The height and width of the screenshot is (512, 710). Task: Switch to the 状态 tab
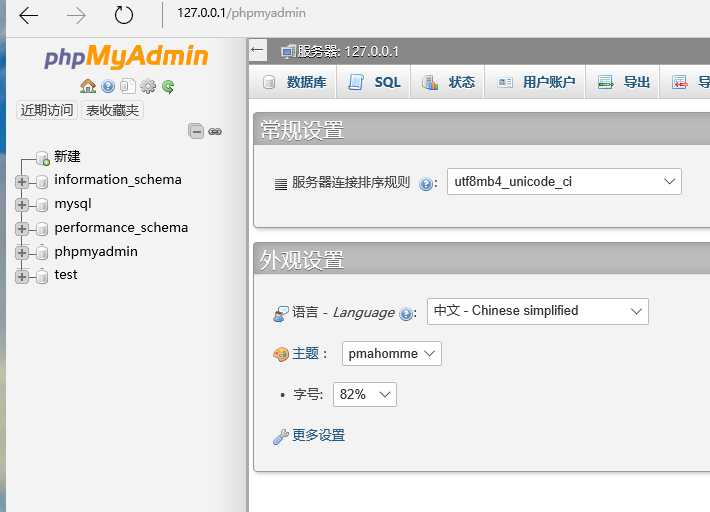point(448,82)
